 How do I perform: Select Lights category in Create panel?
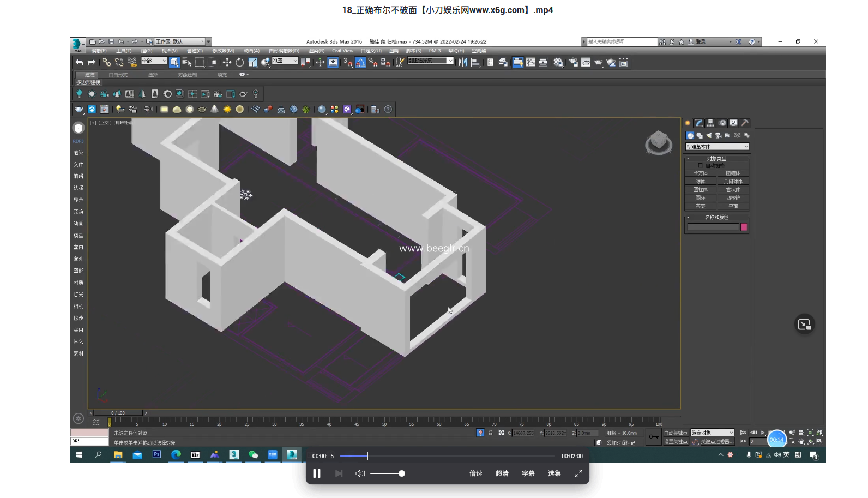click(x=709, y=135)
